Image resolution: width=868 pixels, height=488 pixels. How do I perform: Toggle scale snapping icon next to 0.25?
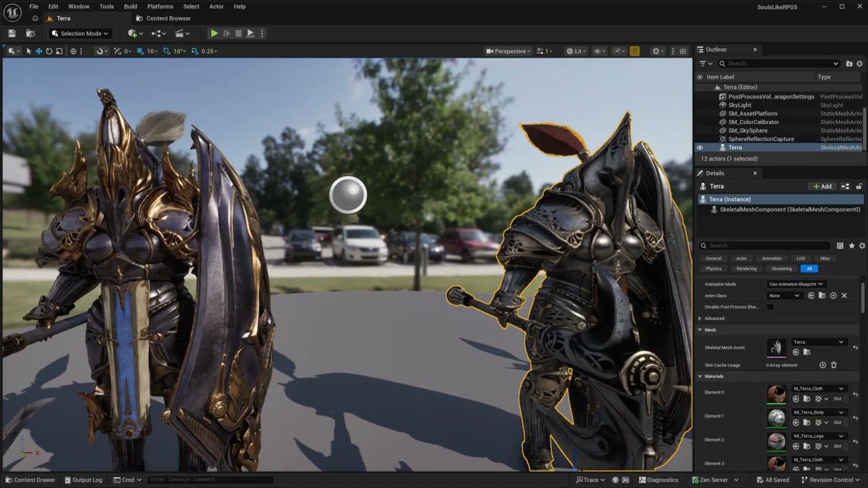tap(195, 51)
